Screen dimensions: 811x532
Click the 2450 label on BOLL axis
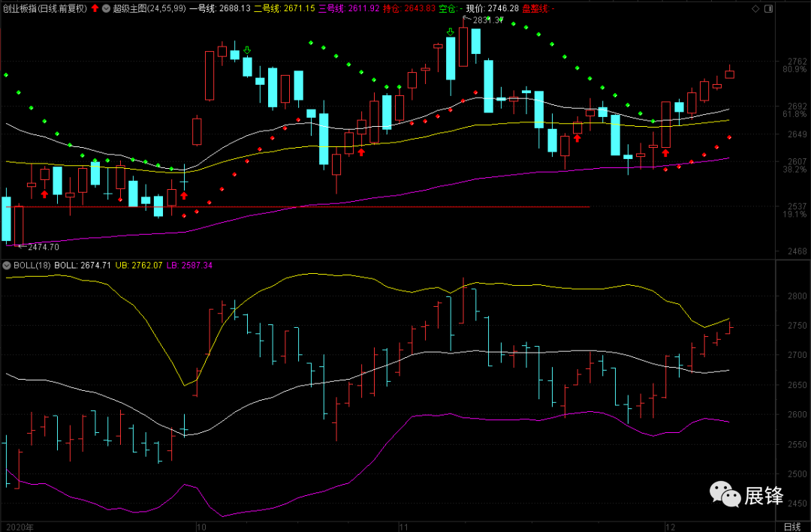797,503
